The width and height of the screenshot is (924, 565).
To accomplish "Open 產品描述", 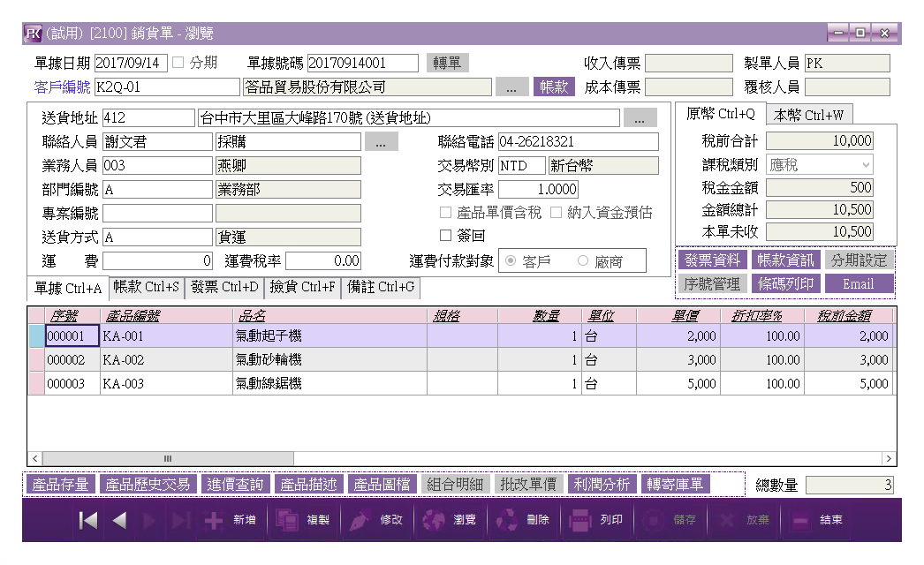I will [x=308, y=485].
